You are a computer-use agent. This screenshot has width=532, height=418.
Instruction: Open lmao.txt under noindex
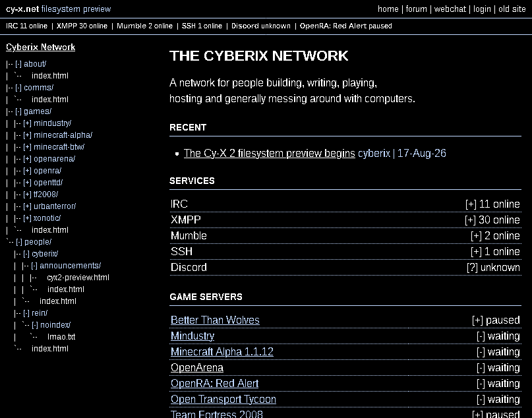61,337
